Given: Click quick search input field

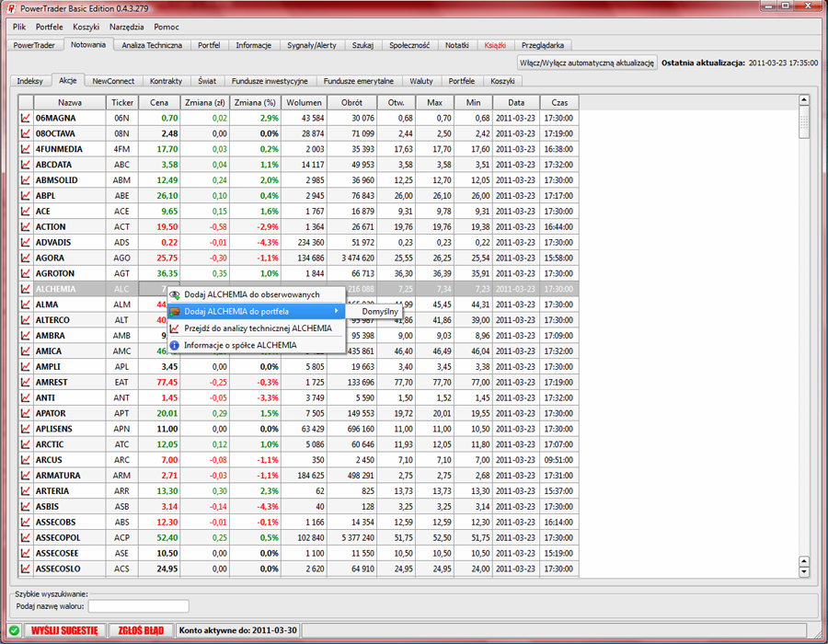Looking at the screenshot, I should coord(138,606).
